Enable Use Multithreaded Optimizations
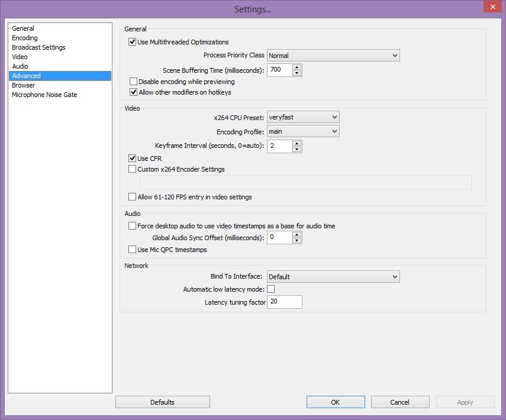The width and height of the screenshot is (506, 420). pos(133,42)
